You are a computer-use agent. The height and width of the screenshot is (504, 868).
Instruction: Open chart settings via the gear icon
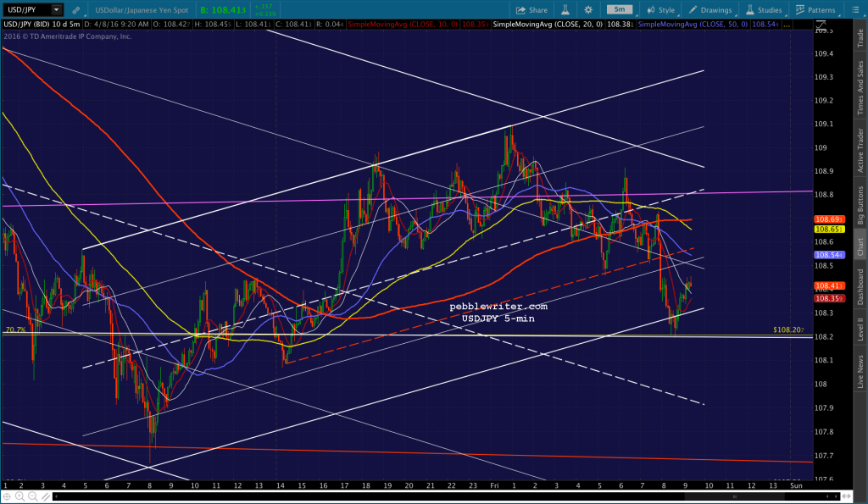coord(589,10)
